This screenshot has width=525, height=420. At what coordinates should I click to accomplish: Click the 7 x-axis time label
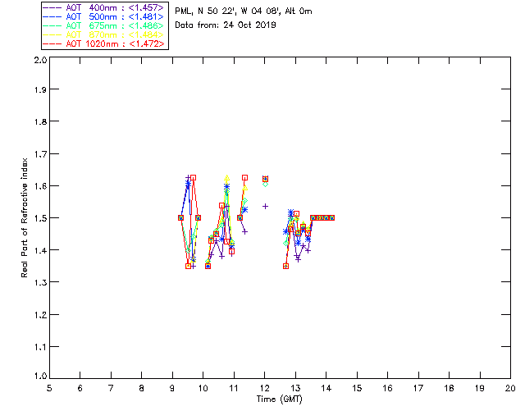point(111,388)
